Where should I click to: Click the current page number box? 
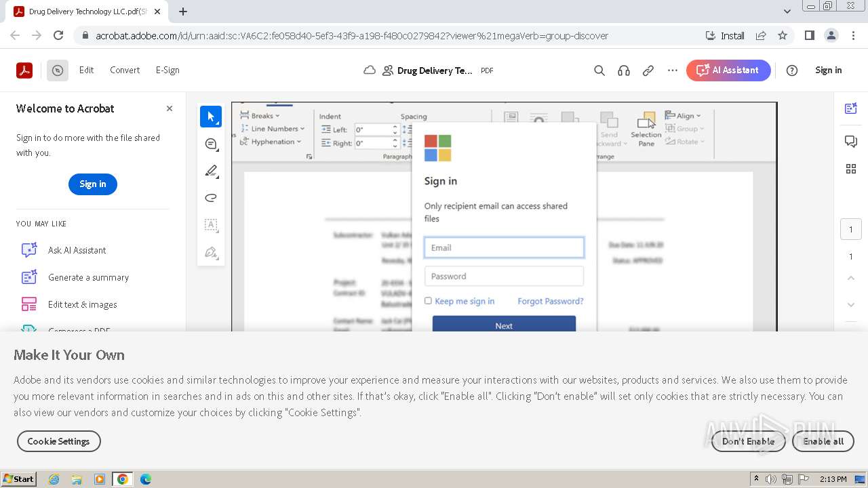(x=851, y=229)
